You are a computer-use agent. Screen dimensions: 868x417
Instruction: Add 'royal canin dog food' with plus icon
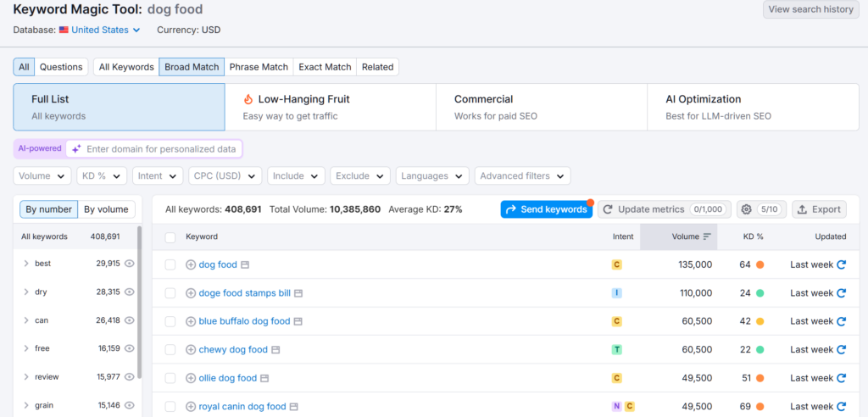coord(191,407)
